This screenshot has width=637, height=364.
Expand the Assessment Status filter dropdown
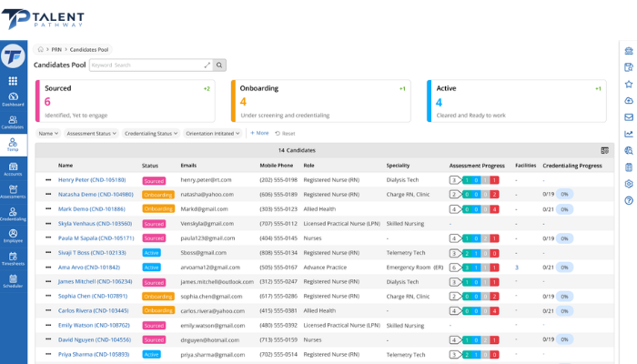tap(91, 133)
